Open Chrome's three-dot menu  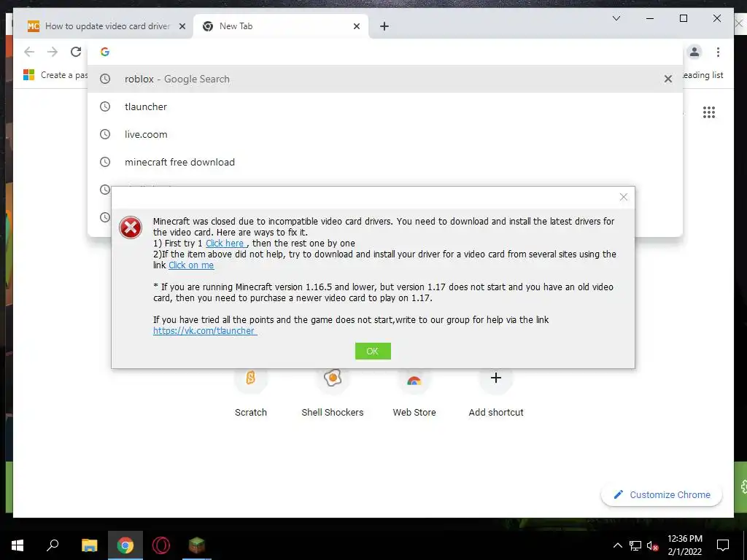coord(718,52)
